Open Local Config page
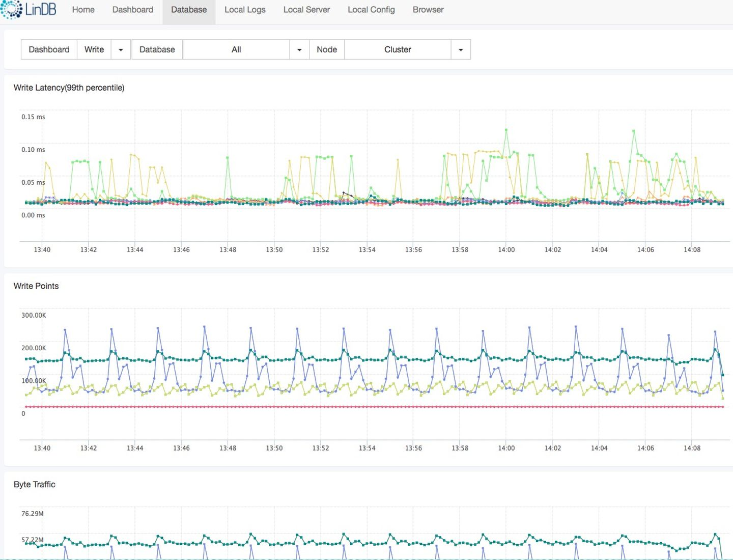Screen dimensions: 733x560 pos(371,10)
